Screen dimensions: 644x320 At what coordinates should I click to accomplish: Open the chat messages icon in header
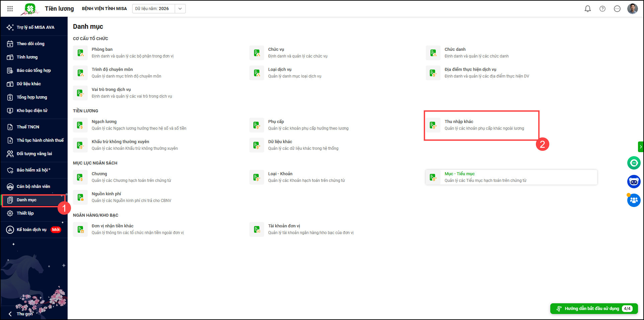[617, 9]
